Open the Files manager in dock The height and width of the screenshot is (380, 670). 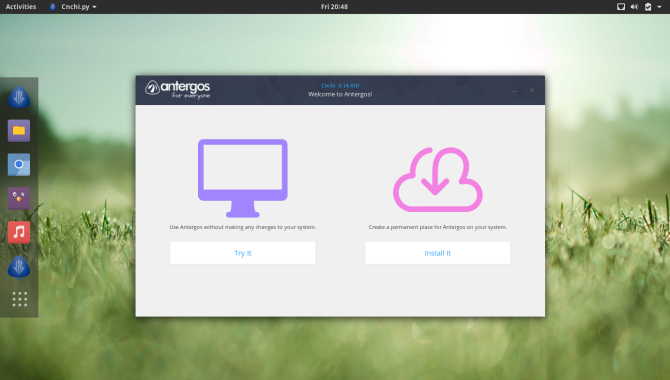[x=19, y=130]
